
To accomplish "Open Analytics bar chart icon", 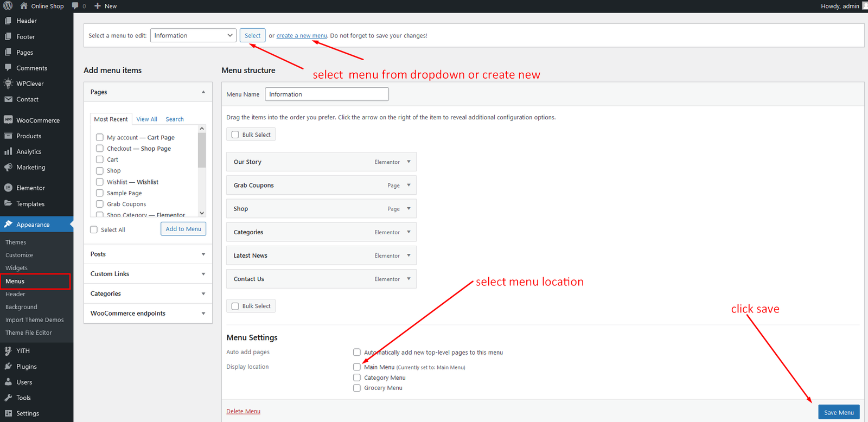I will click(x=8, y=151).
